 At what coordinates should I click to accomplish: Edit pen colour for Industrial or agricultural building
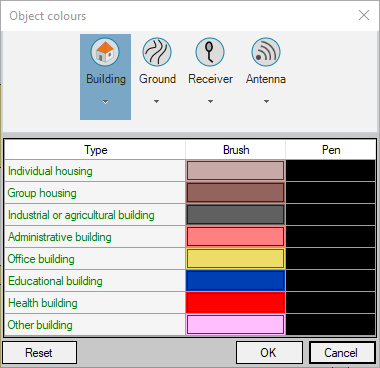(331, 215)
